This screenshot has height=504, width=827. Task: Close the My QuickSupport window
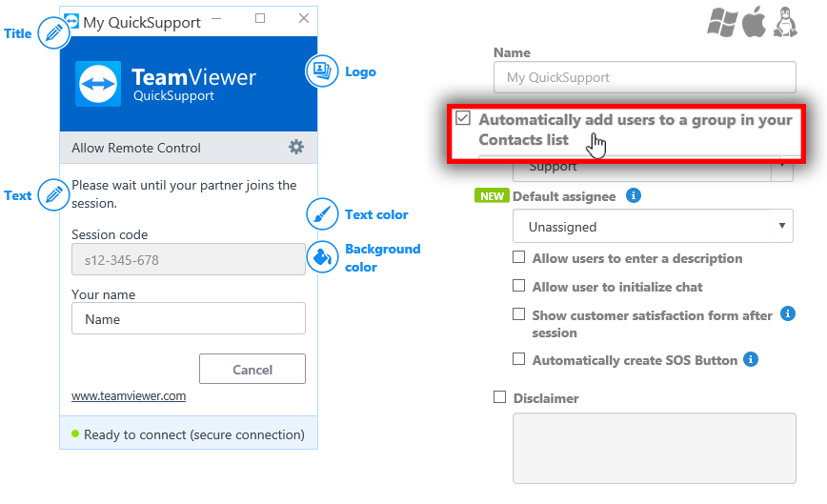[x=304, y=18]
